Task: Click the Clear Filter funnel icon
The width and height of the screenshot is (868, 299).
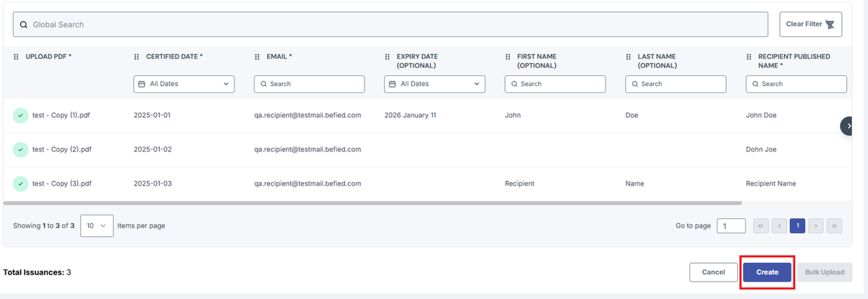Action: coord(830,25)
